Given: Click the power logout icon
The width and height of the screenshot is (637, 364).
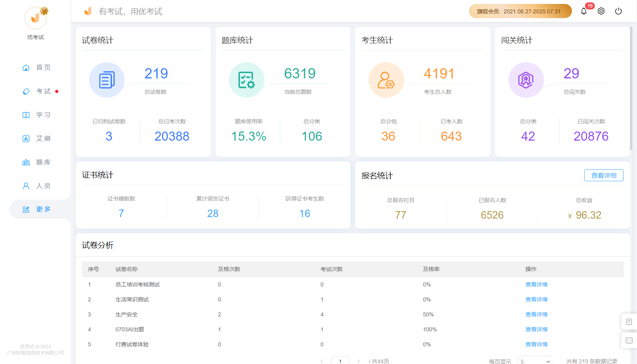Looking at the screenshot, I should tap(618, 11).
